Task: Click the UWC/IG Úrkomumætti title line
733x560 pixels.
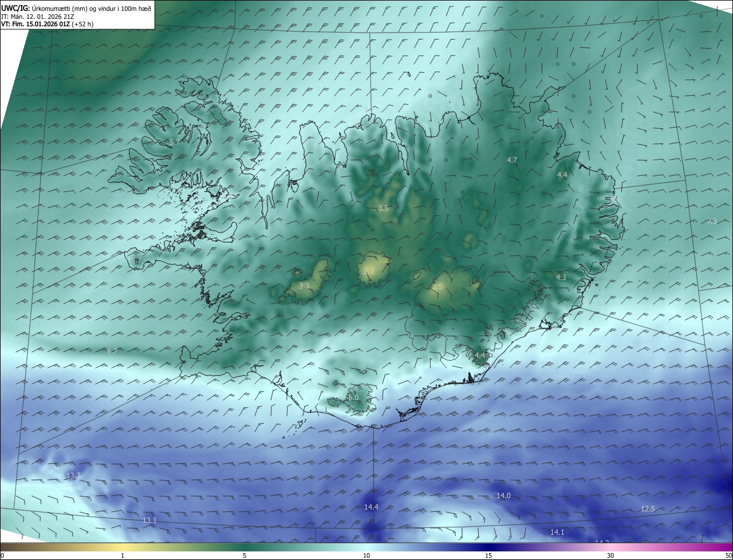Action: point(76,8)
